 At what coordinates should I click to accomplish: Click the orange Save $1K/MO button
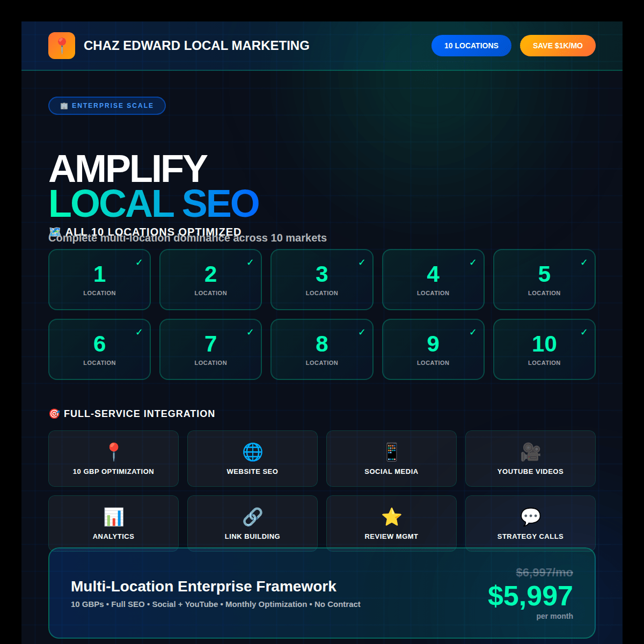558,46
